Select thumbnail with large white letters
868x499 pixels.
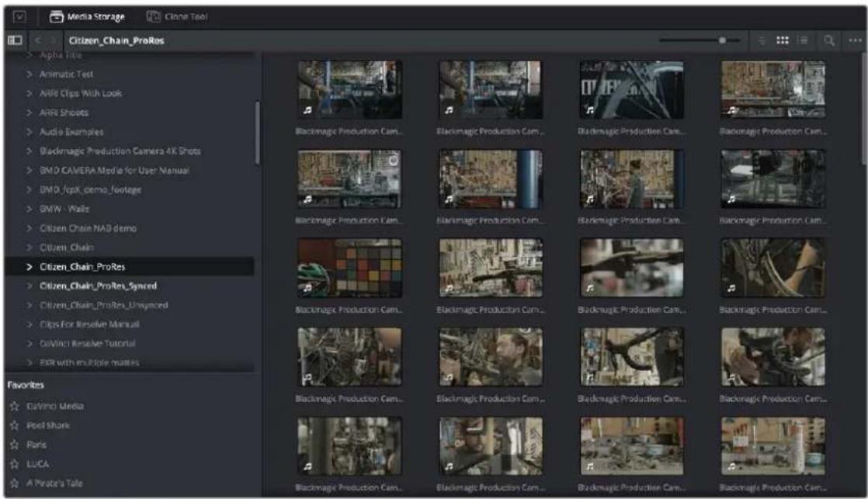coord(631,89)
